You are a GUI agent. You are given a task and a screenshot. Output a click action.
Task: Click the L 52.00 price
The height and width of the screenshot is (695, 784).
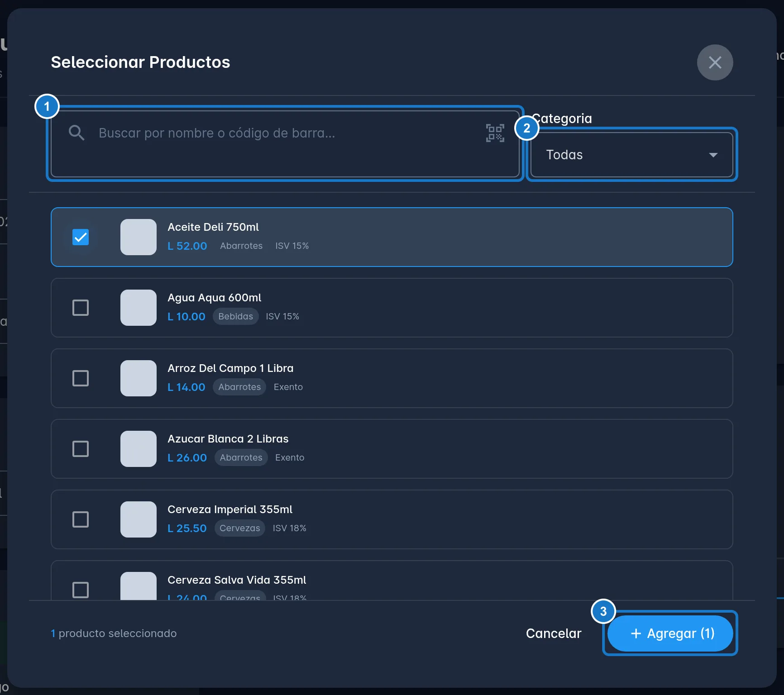(187, 246)
